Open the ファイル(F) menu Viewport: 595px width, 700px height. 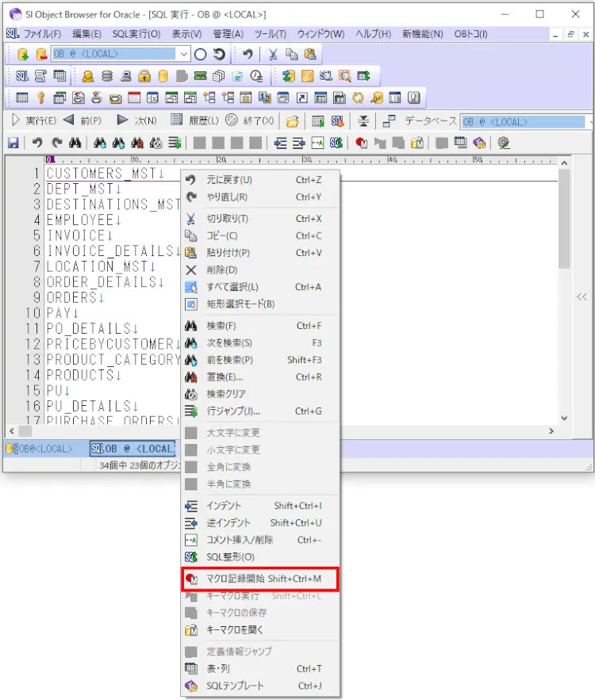(x=42, y=34)
